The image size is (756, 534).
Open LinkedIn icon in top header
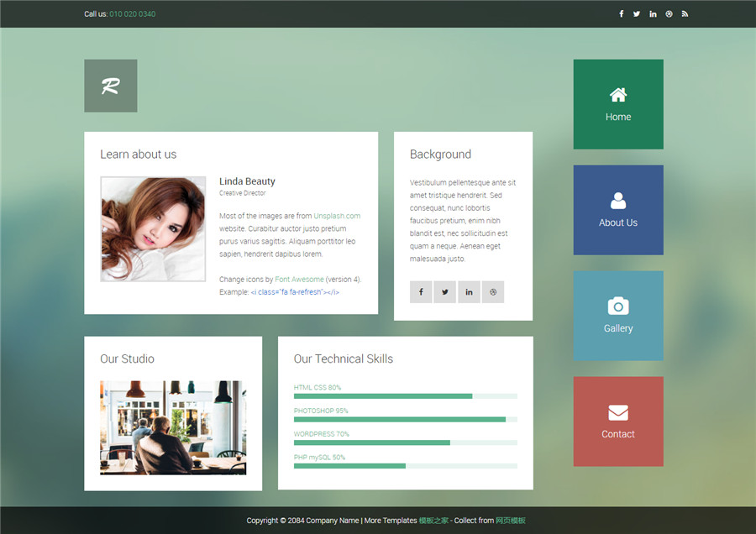[x=653, y=13]
